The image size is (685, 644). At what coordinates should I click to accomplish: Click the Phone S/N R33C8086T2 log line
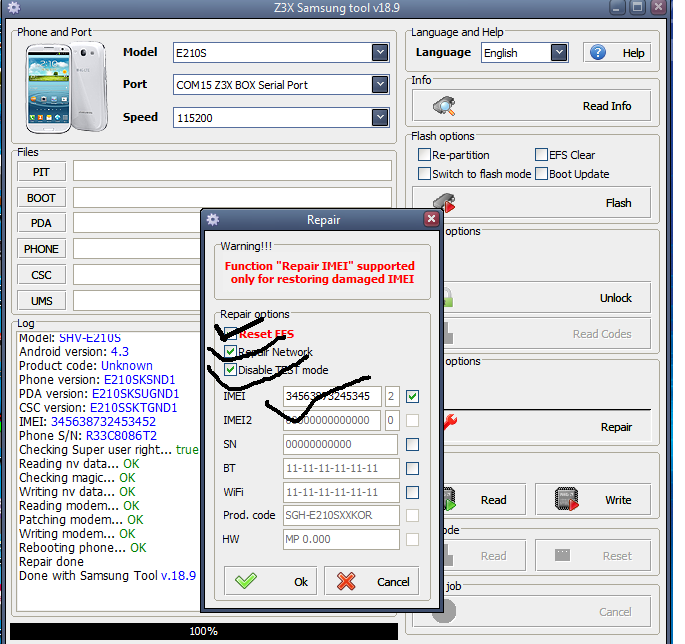click(x=88, y=436)
